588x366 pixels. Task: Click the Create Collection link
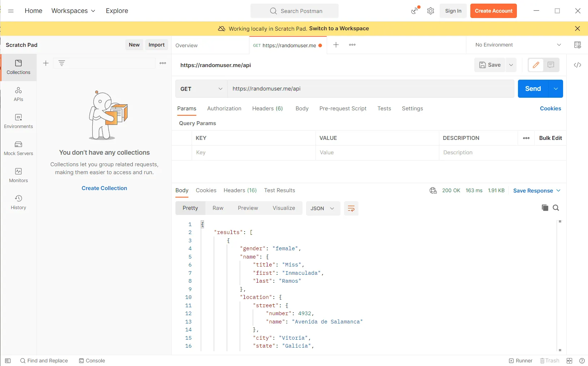pyautogui.click(x=104, y=188)
